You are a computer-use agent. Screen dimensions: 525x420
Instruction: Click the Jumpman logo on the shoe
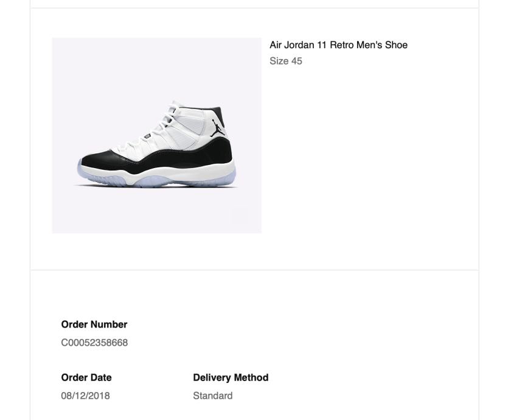click(x=218, y=128)
